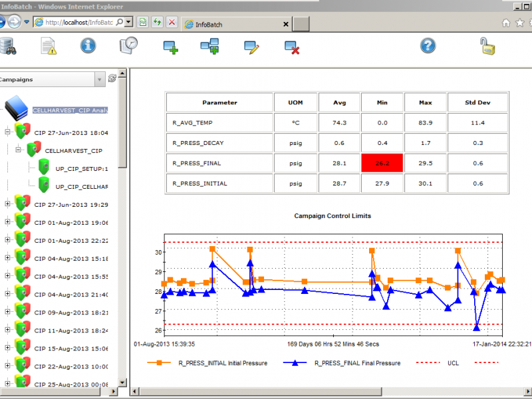Click the R_PRESS_DECAY parameter cell
The height and width of the screenshot is (399, 532).
pyautogui.click(x=219, y=143)
